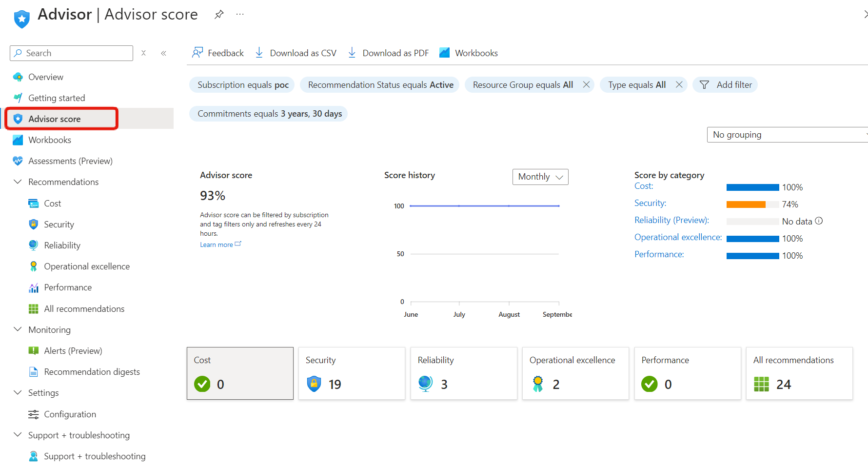Viewport: 868px width, 470px height.
Task: Click the Reliability globe icon in sidebar
Action: [34, 245]
